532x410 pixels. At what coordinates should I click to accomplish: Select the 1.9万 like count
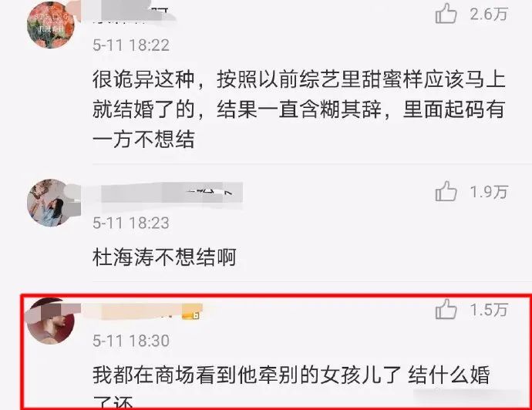pos(489,192)
